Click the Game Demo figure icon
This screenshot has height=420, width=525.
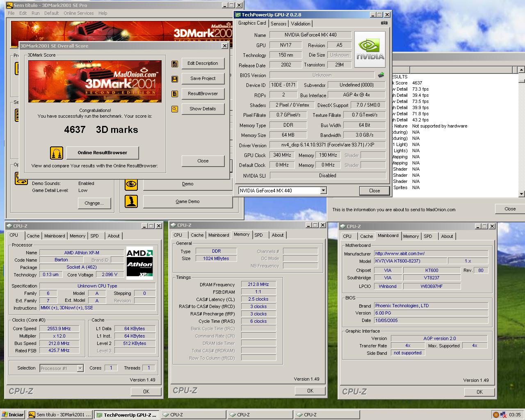coord(131,201)
